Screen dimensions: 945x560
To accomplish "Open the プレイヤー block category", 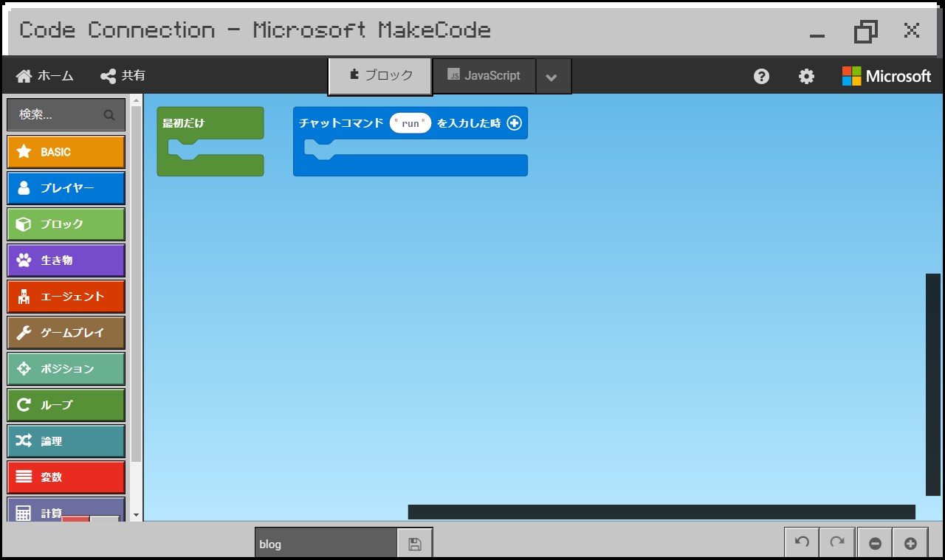I will (66, 188).
